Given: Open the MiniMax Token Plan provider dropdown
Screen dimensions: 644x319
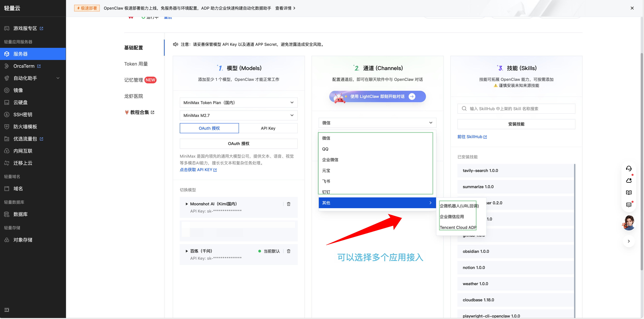Looking at the screenshot, I should click(x=238, y=103).
